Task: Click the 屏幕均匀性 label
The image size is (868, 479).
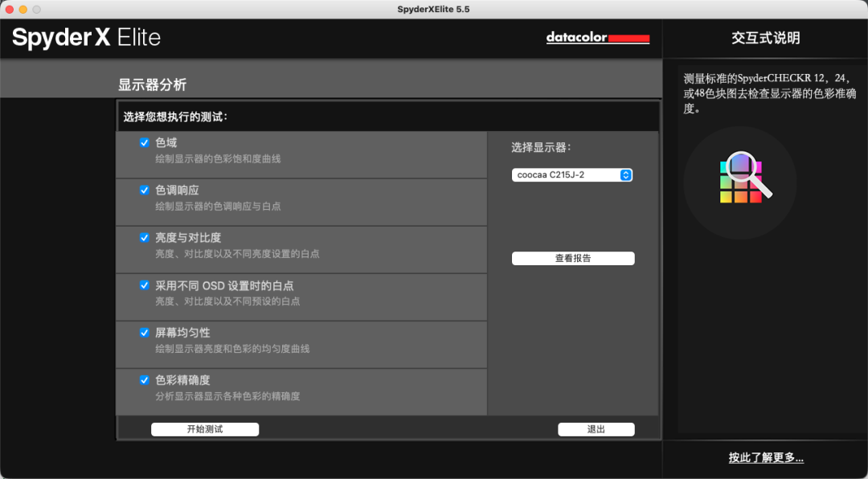Action: click(182, 333)
